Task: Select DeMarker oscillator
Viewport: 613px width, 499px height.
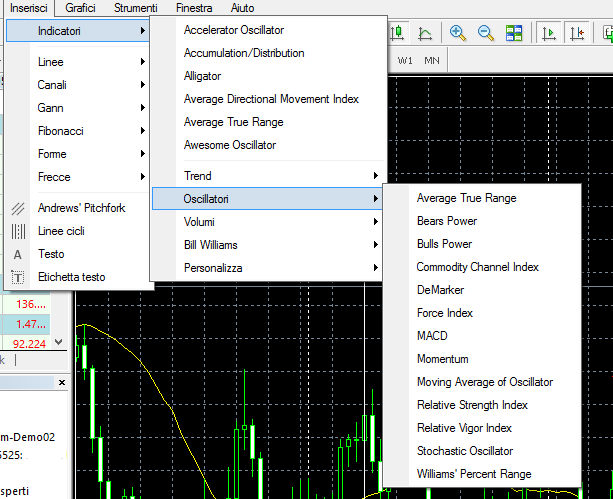Action: pos(441,290)
